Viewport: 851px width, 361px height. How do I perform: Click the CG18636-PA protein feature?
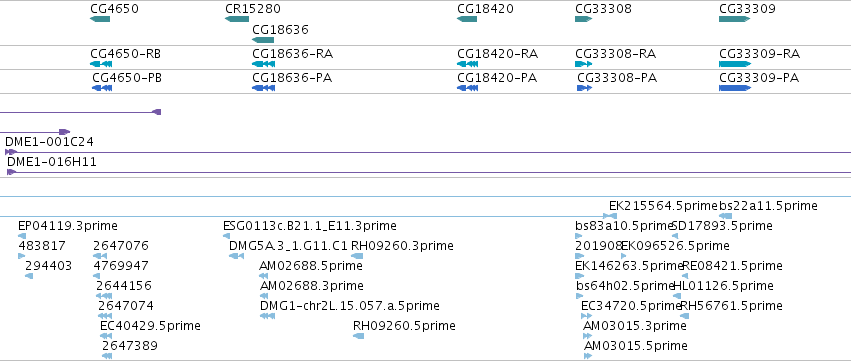[x=263, y=88]
